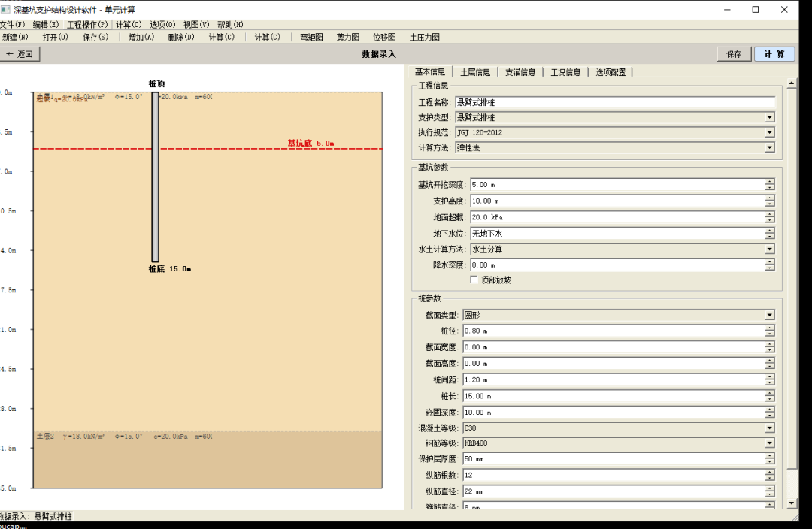Click the scrollbar up arrow in settings panel
The width and height of the screenshot is (812, 529).
pos(791,83)
